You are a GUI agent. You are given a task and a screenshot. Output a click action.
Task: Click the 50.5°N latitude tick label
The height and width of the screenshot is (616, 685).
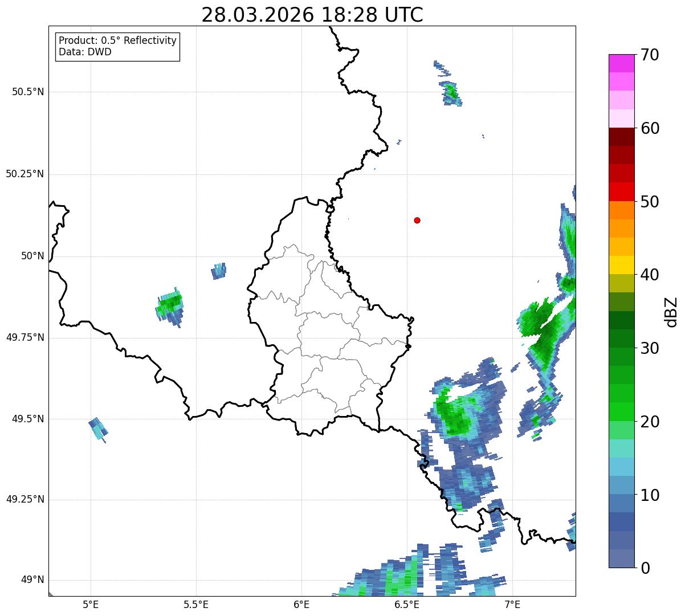coord(28,92)
